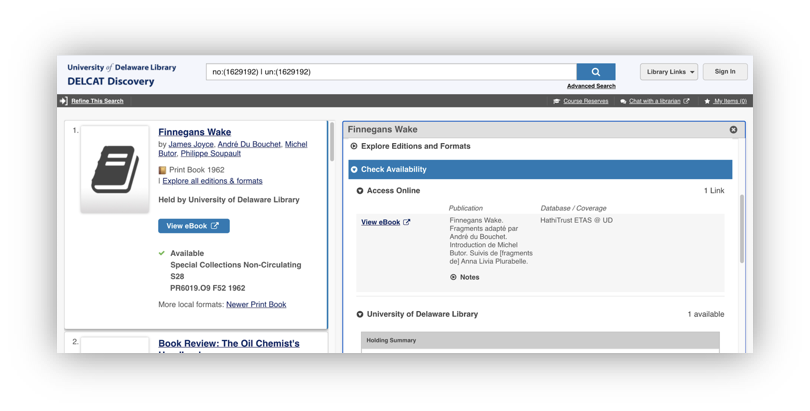The width and height of the screenshot is (810, 411).
Task: Open the Newer Print Book link
Action: [256, 305]
